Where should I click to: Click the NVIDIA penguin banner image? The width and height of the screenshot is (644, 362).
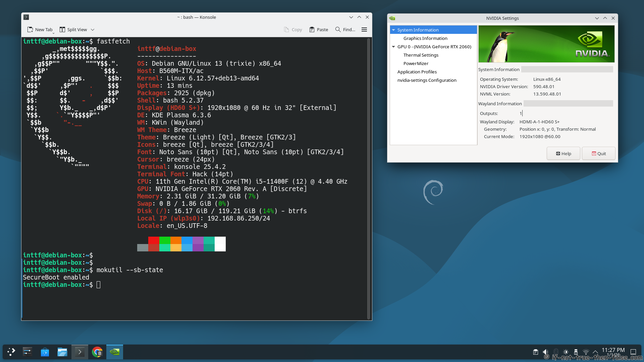click(546, 44)
